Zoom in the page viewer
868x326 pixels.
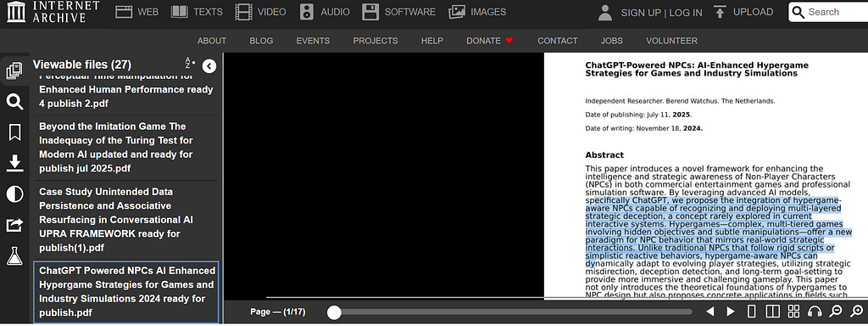(x=856, y=312)
